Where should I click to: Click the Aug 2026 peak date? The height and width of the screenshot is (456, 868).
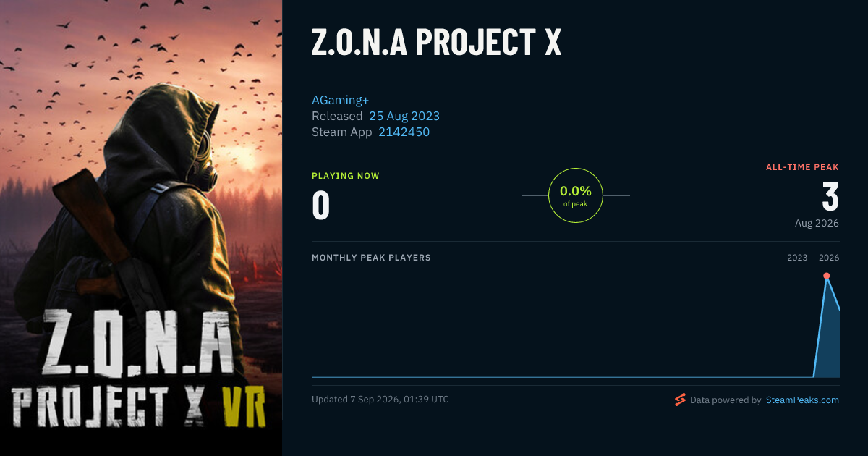tap(817, 223)
